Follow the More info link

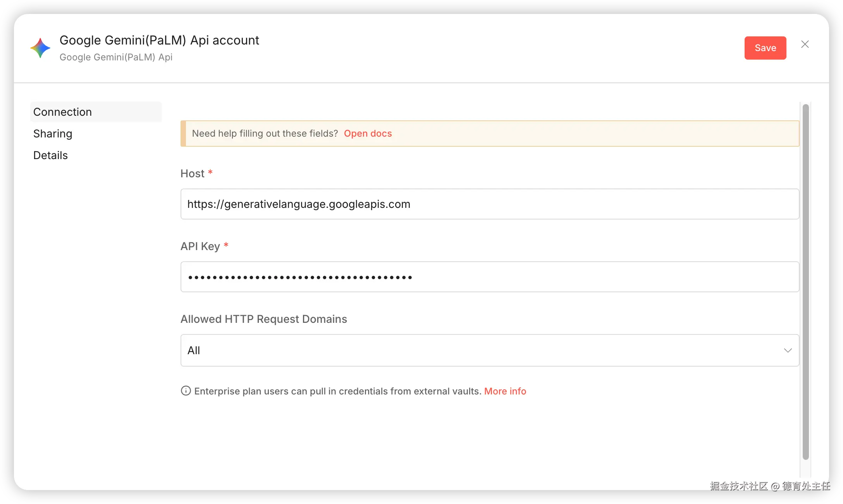pos(505,391)
